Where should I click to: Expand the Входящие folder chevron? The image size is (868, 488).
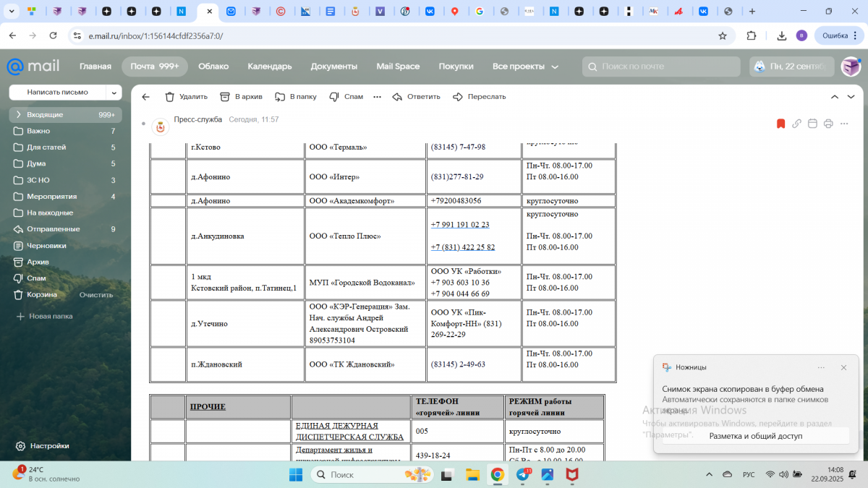pos(19,115)
